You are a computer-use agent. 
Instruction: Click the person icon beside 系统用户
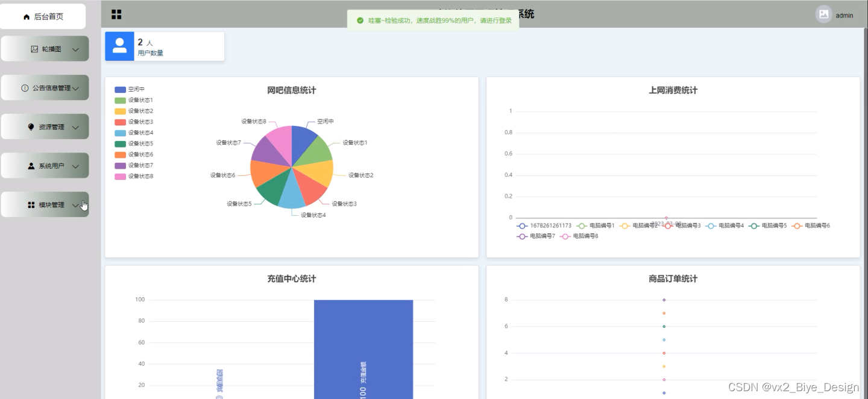click(31, 166)
